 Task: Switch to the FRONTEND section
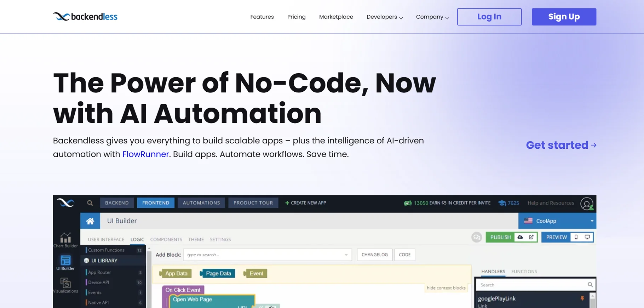coord(156,203)
